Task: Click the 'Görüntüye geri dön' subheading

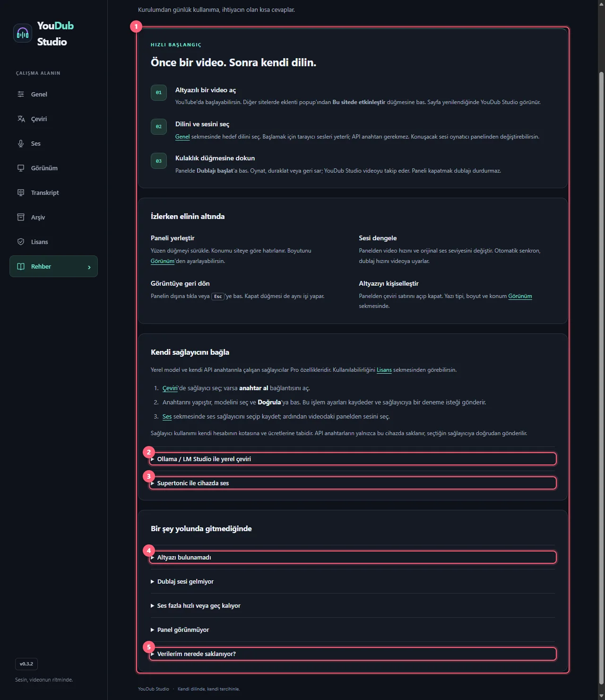Action: (180, 283)
